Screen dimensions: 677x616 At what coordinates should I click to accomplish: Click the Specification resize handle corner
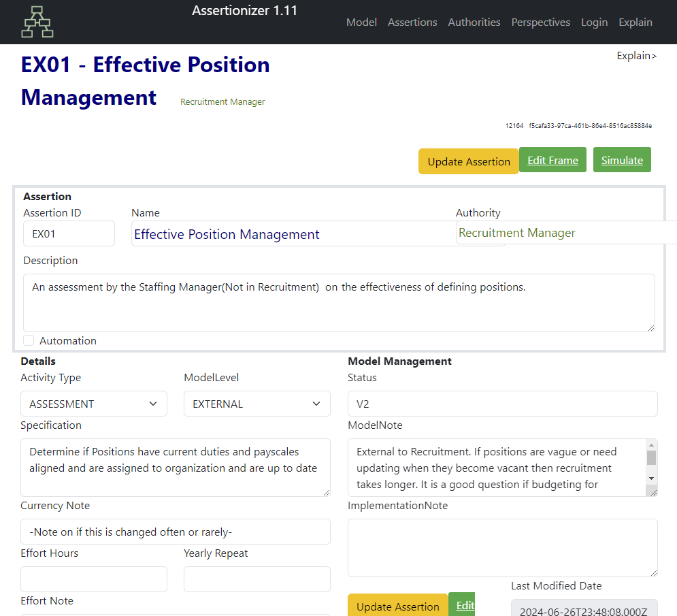point(327,492)
